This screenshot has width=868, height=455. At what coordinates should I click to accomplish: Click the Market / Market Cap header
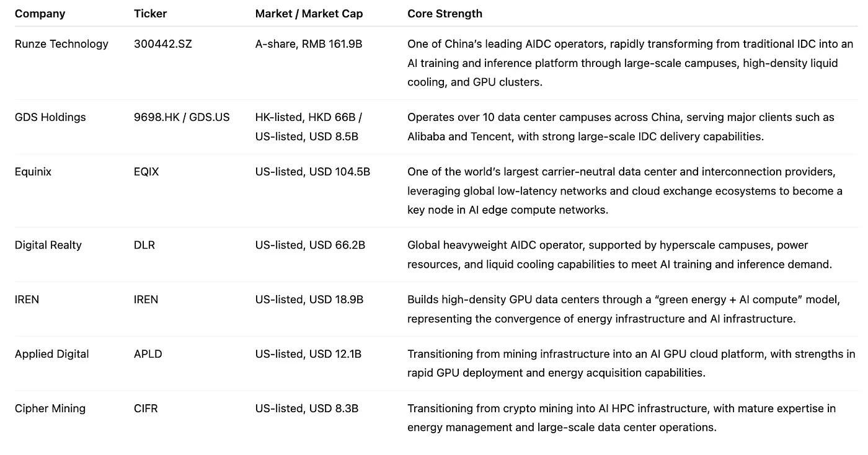[309, 14]
